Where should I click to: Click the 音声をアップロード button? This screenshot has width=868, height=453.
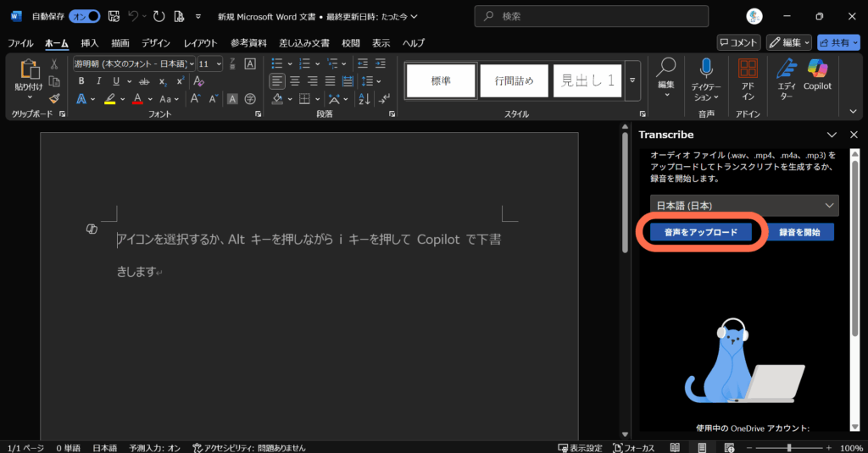[701, 232]
